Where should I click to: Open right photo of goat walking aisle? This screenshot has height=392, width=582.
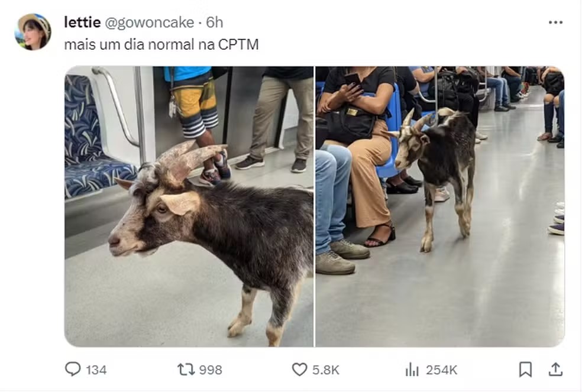click(x=440, y=206)
